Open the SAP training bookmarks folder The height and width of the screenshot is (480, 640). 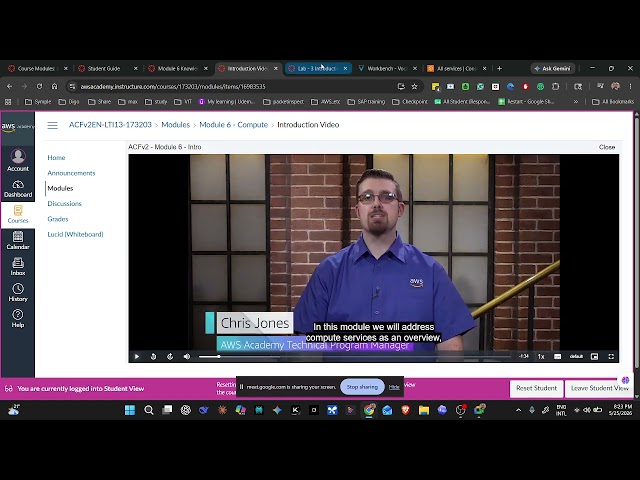click(x=366, y=102)
